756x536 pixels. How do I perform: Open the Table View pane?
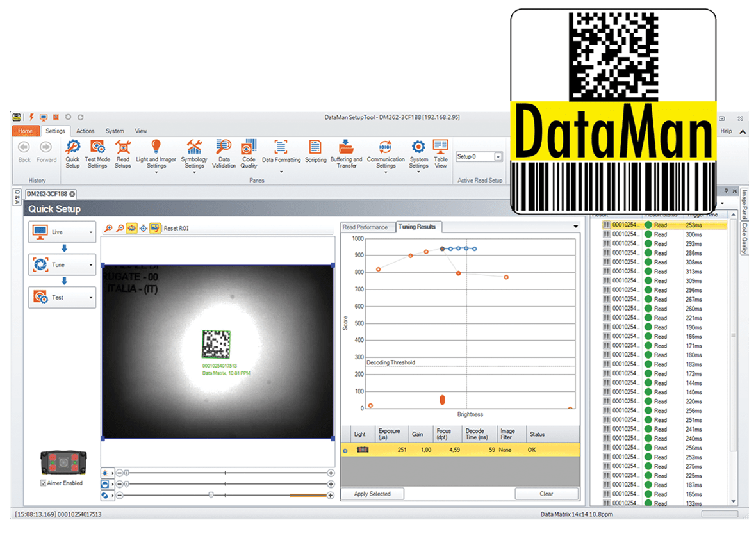click(441, 154)
